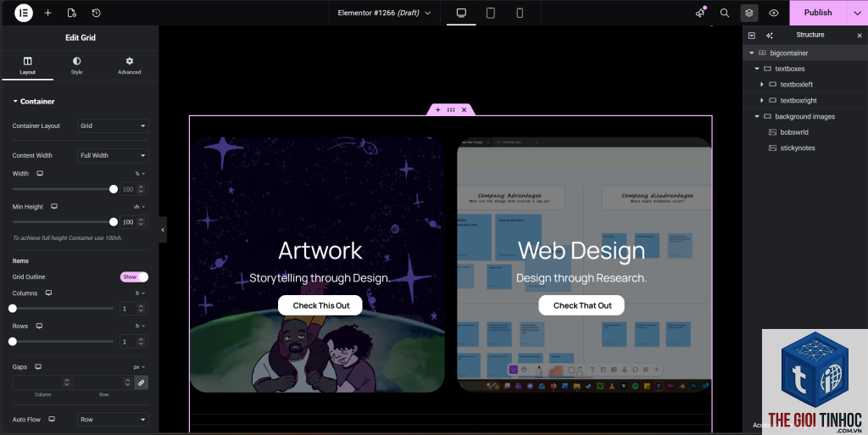Image resolution: width=868 pixels, height=435 pixels.
Task: Click Check That Out button
Action: (581, 305)
